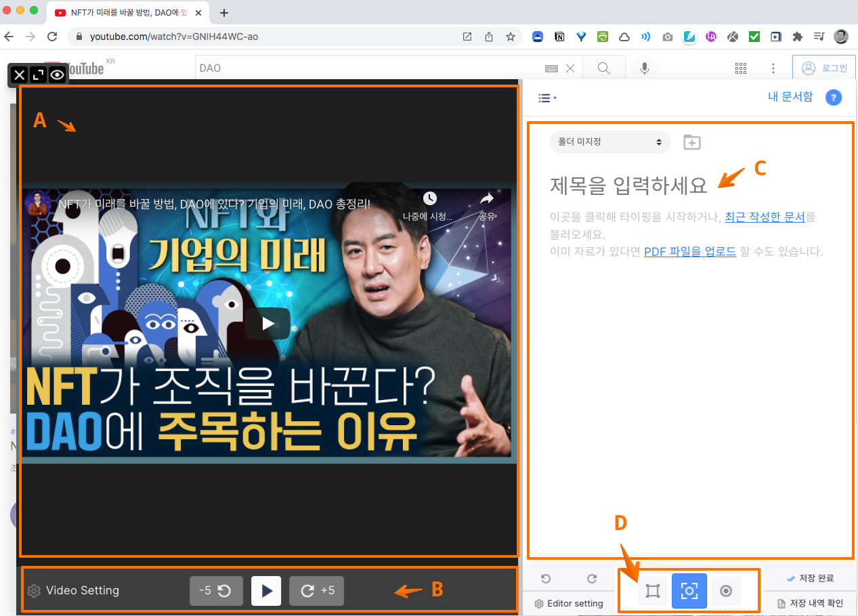The image size is (858, 616).
Task: Click the 로그인 sign-in button
Action: [x=824, y=68]
